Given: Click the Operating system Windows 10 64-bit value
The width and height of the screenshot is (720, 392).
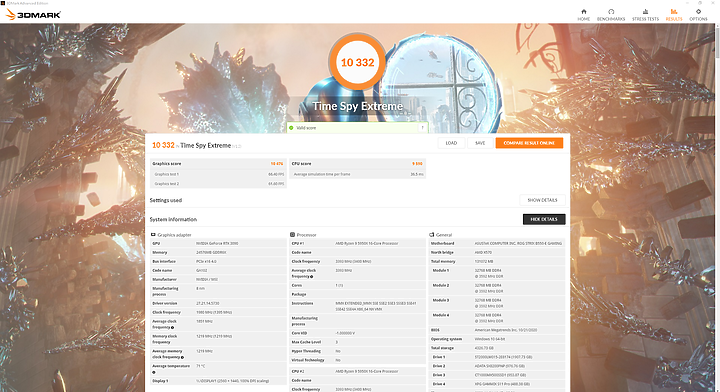Looking at the screenshot, I should point(491,339).
